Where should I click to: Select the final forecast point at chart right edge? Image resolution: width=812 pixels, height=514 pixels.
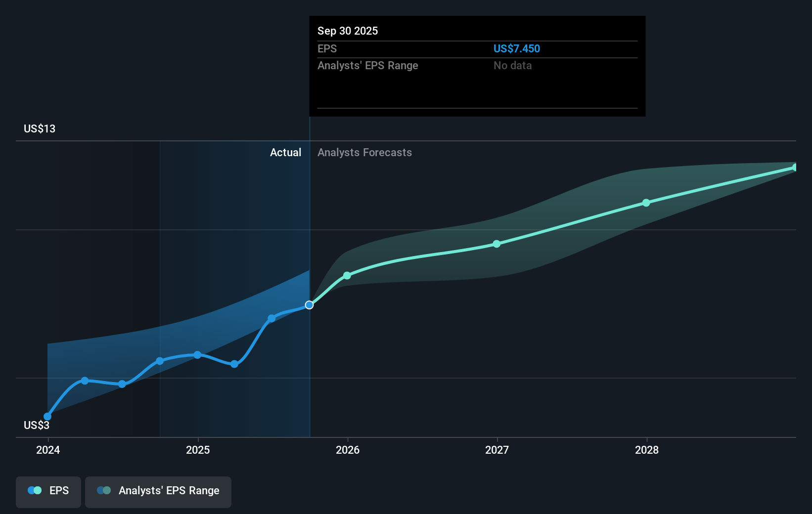pos(795,168)
